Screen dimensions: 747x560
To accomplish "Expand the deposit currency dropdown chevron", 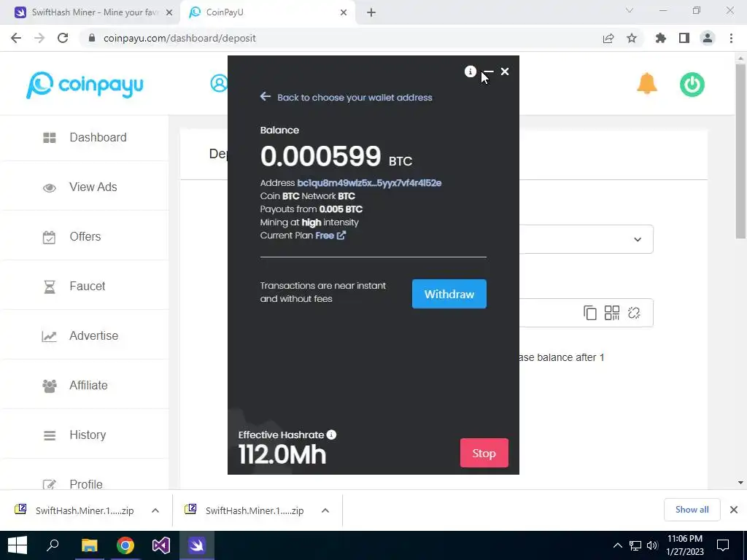I will (638, 239).
